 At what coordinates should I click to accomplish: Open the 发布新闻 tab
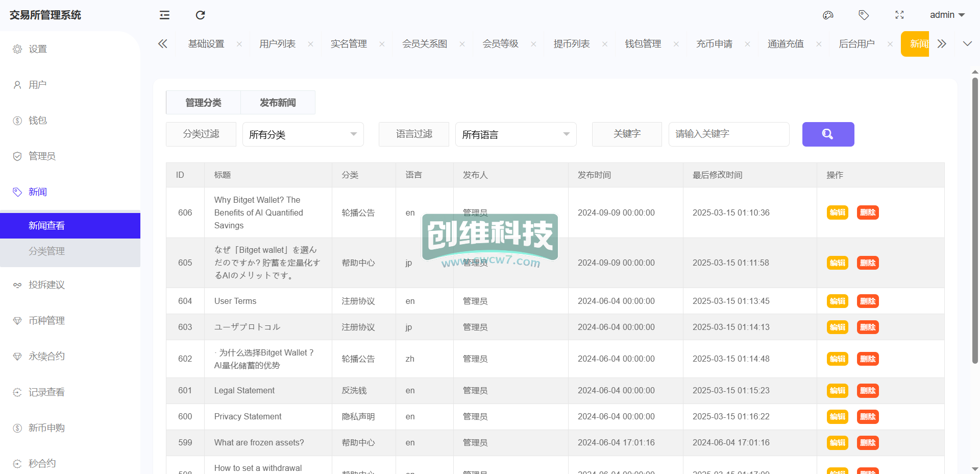pos(278,103)
